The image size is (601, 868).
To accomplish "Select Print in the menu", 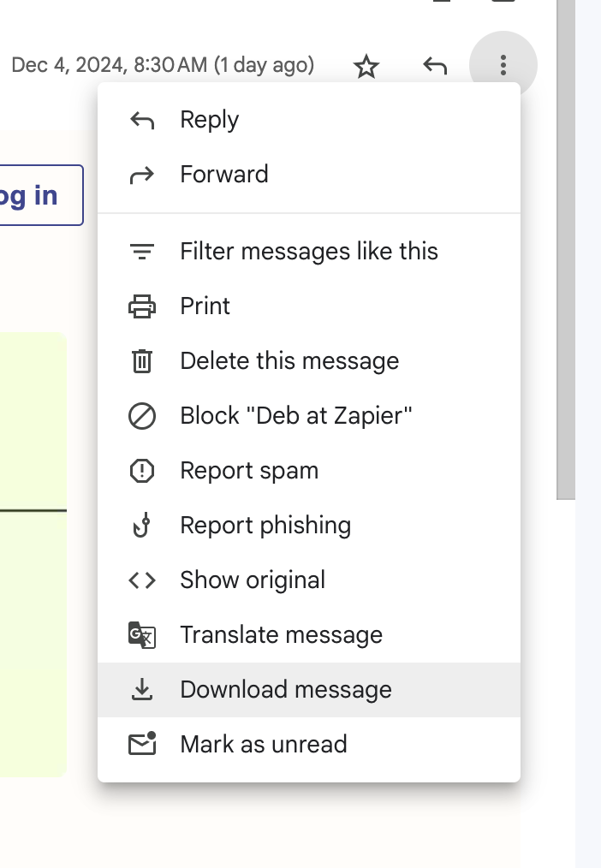I will point(309,306).
